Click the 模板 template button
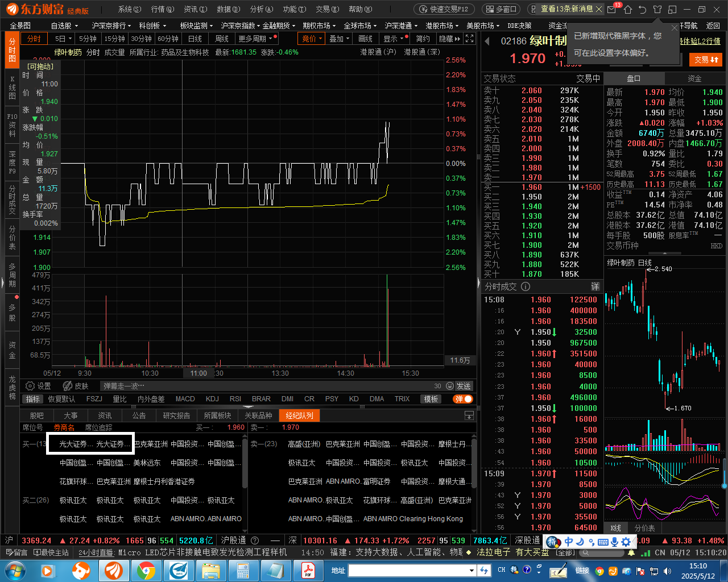Viewport: 728px width, 582px height. 431,399
